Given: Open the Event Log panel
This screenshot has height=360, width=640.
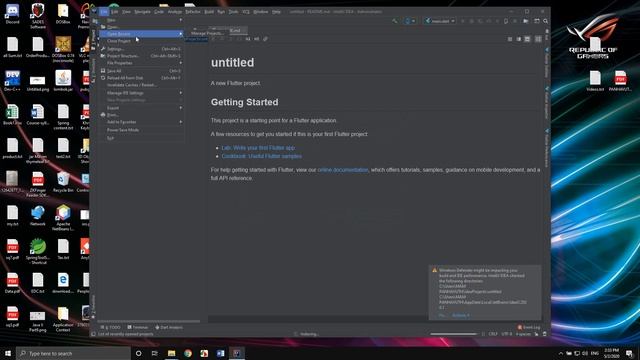Looking at the screenshot, I should pyautogui.click(x=529, y=327).
